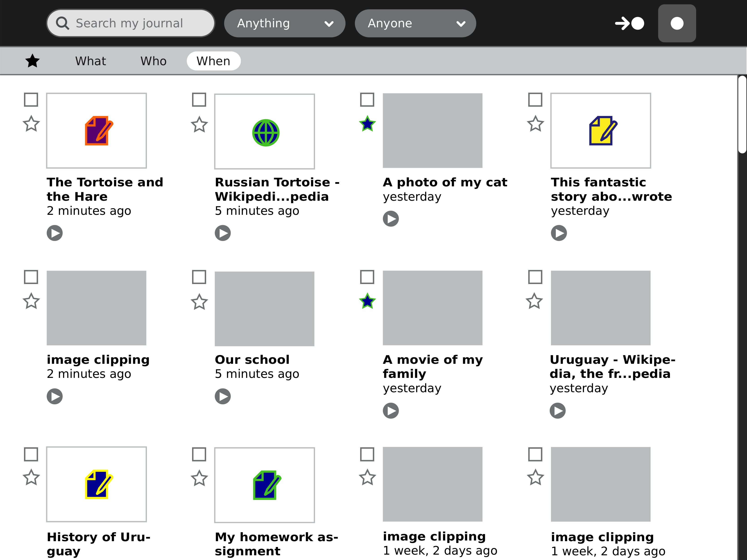Switch to the Who tab

(153, 61)
